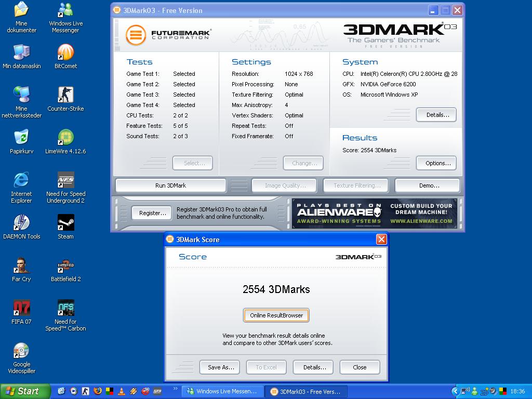
Task: Launch the LimeWire 4.12.6 desktop shortcut
Action: point(65,141)
